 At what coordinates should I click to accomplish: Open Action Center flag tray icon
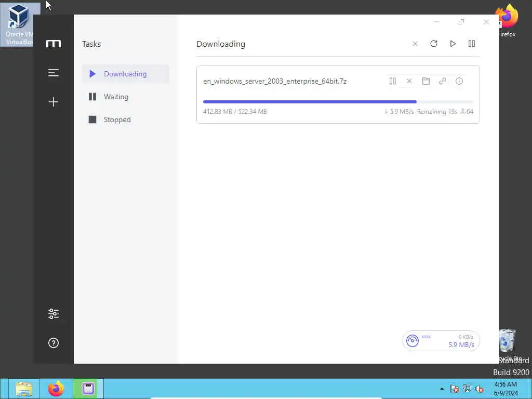coord(455,389)
